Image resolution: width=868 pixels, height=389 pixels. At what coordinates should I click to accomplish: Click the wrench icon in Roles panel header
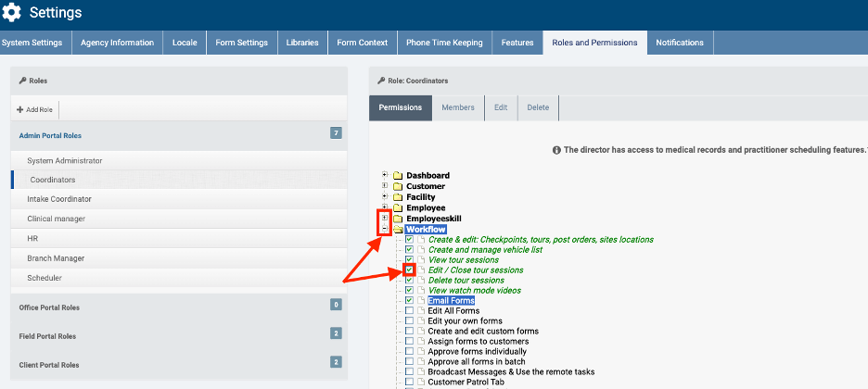tap(22, 81)
